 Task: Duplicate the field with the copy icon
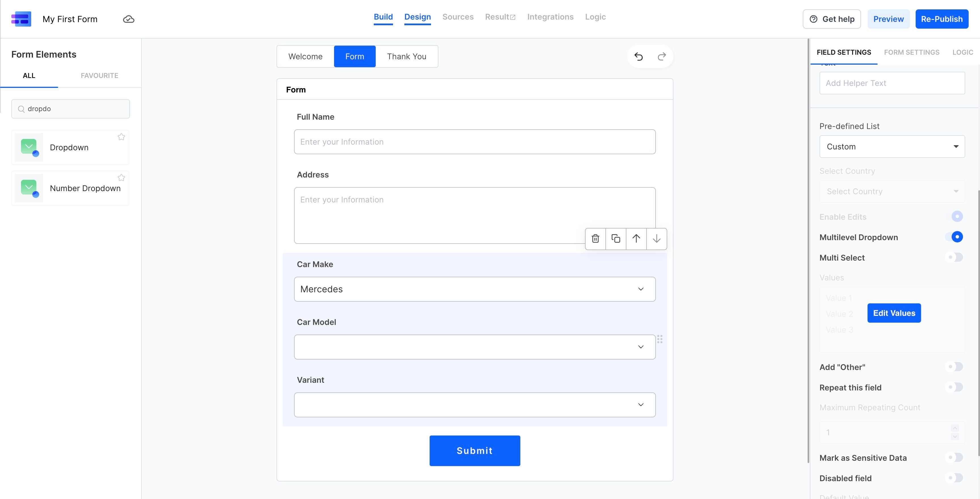coord(616,239)
